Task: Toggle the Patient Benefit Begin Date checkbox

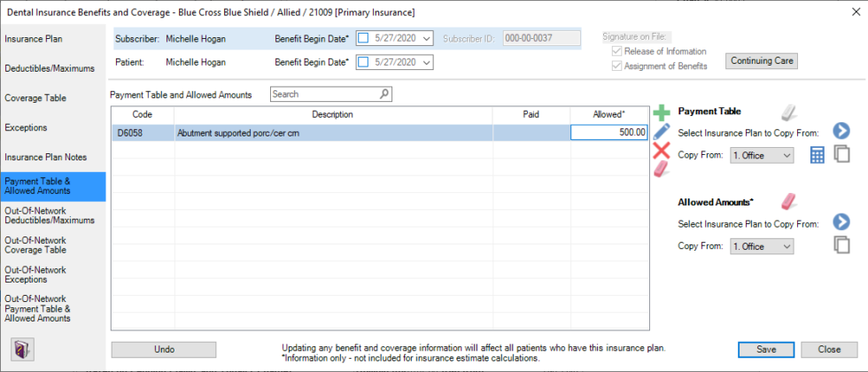Action: 363,63
